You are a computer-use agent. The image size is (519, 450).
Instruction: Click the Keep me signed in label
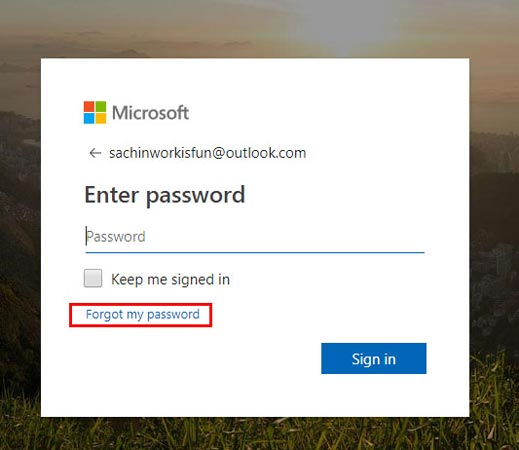[170, 279]
